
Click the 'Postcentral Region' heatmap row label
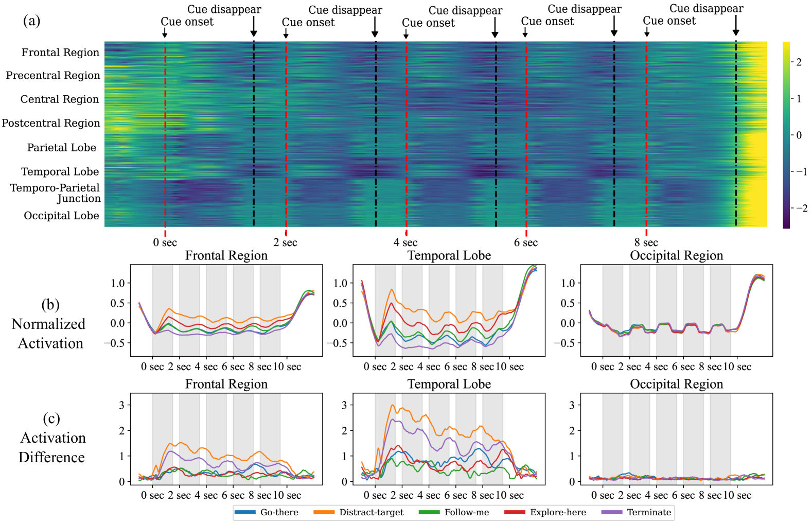[51, 123]
